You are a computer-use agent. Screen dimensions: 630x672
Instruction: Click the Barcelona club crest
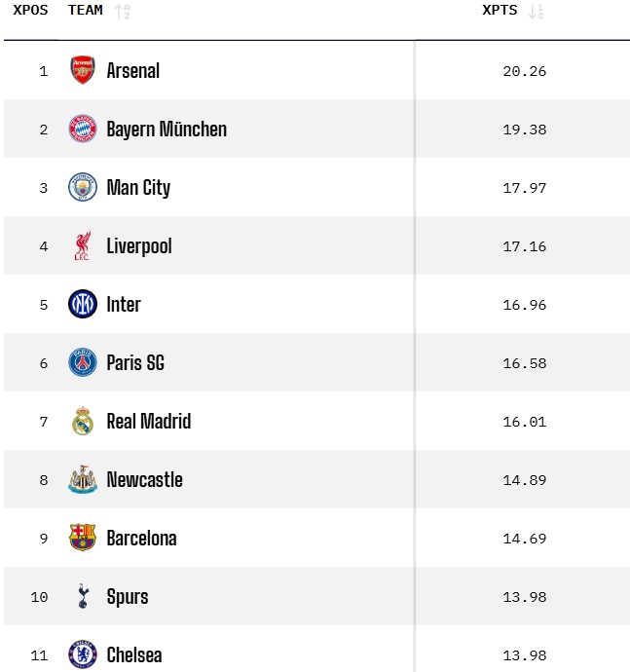[x=83, y=538]
